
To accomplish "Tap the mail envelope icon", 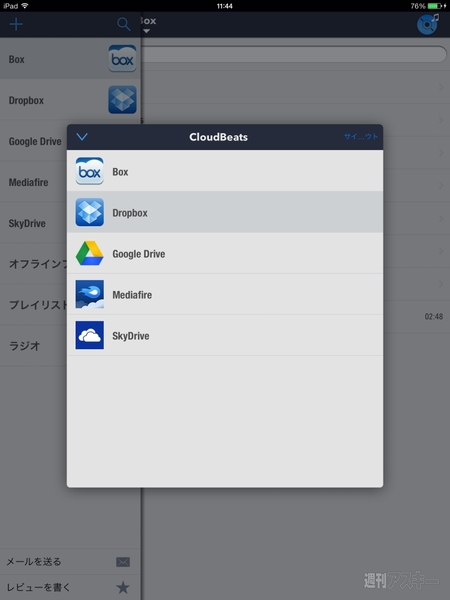I will click(123, 562).
